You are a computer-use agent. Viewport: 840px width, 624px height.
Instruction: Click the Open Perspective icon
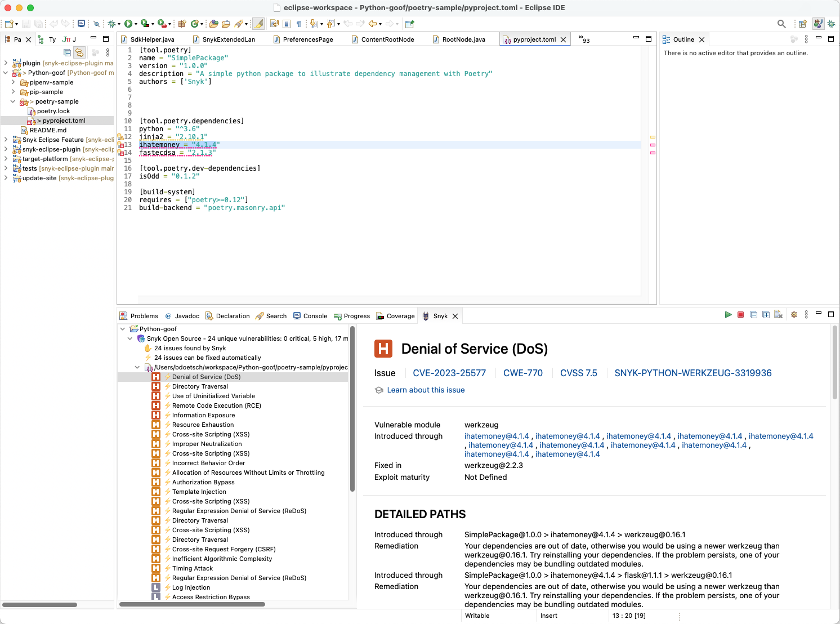click(802, 24)
